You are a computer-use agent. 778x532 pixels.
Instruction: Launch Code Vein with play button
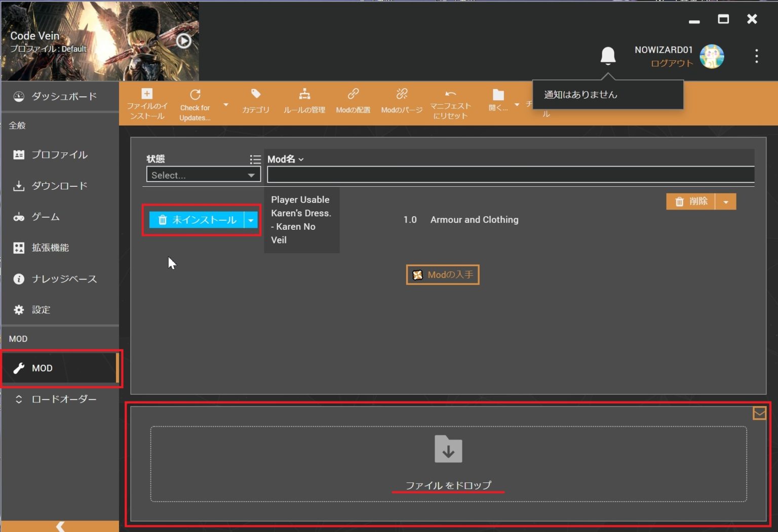(x=184, y=40)
